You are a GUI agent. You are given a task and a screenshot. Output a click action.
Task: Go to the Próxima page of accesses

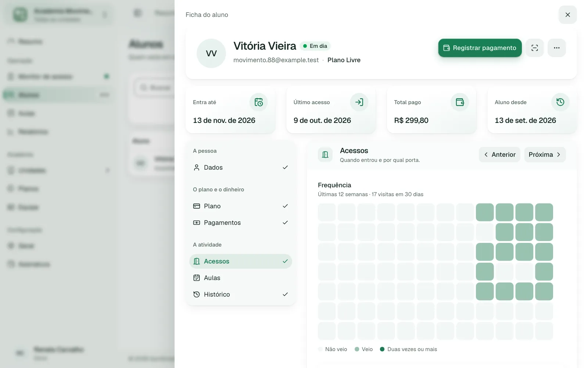tap(545, 155)
